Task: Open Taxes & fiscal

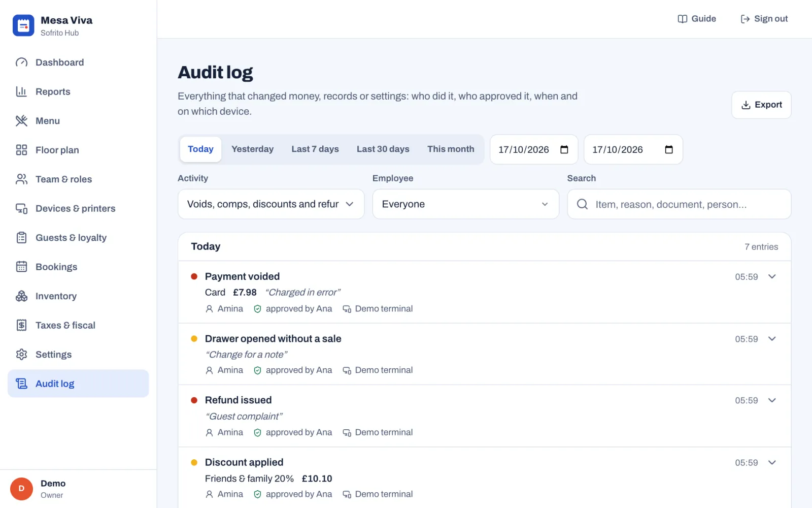Action: pos(78,325)
